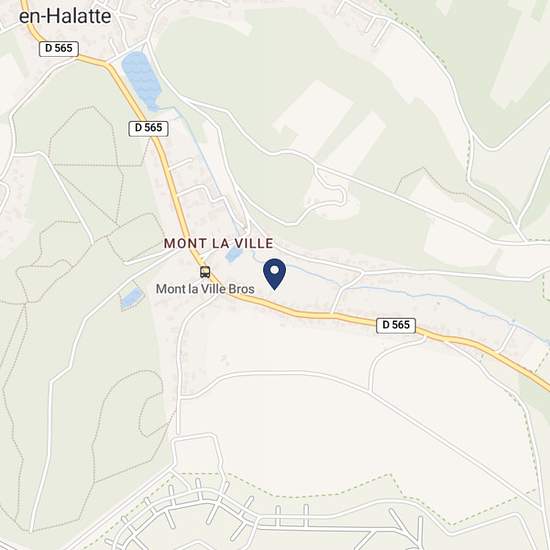Click the Mont la Ville Bros stop name

tap(205, 289)
